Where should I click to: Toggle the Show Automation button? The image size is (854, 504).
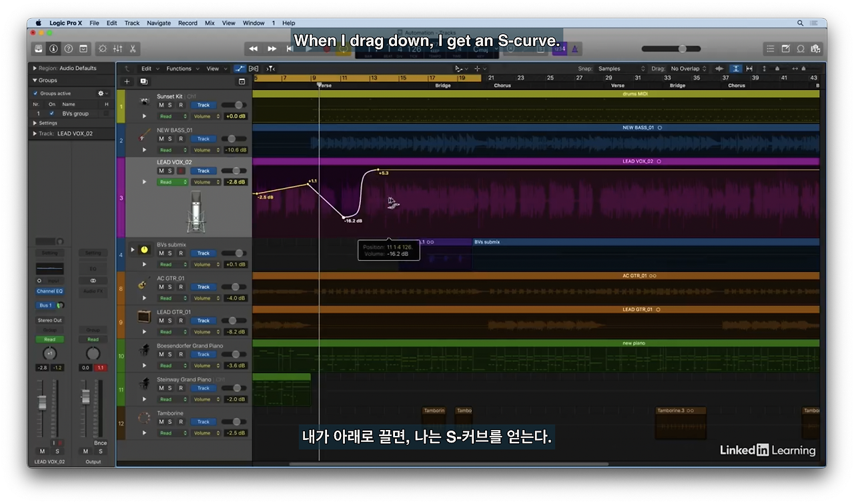coord(240,69)
